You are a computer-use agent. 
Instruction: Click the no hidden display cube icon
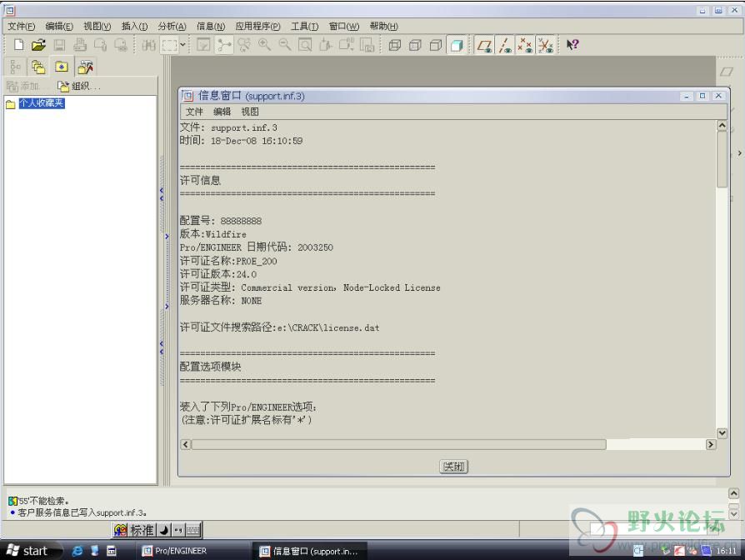(436, 45)
